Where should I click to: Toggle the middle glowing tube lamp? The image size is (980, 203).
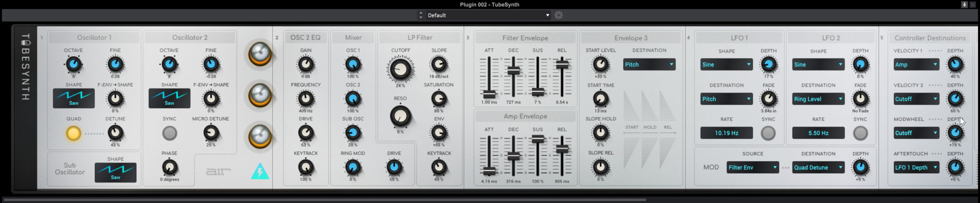[x=260, y=95]
